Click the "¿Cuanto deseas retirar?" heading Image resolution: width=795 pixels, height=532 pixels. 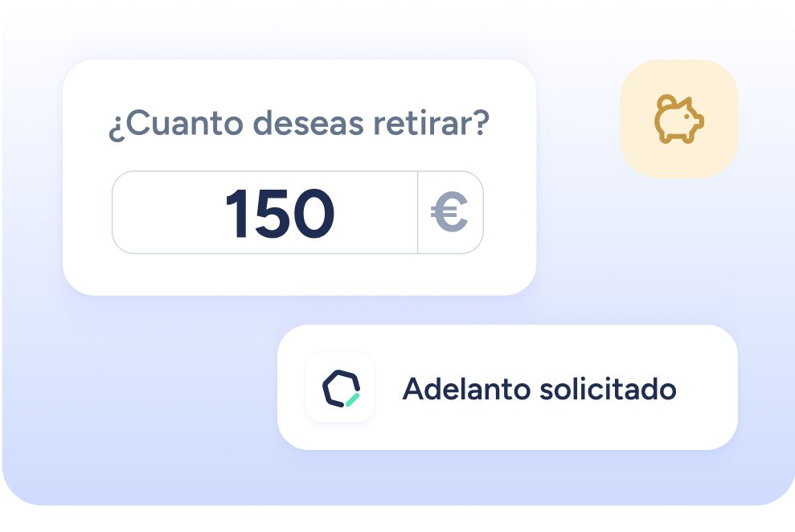pyautogui.click(x=299, y=124)
